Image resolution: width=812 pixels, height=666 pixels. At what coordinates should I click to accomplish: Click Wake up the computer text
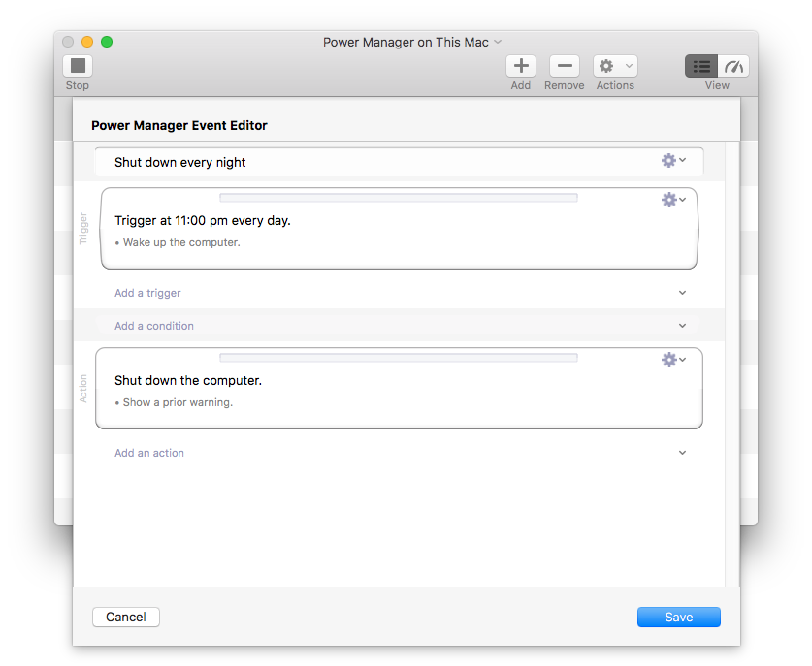181,242
